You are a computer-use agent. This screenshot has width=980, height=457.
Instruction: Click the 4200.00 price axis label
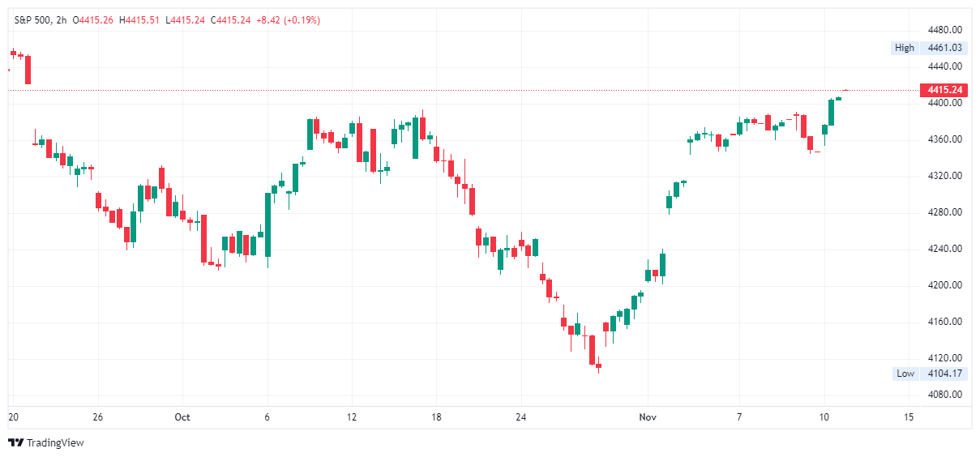(x=944, y=285)
